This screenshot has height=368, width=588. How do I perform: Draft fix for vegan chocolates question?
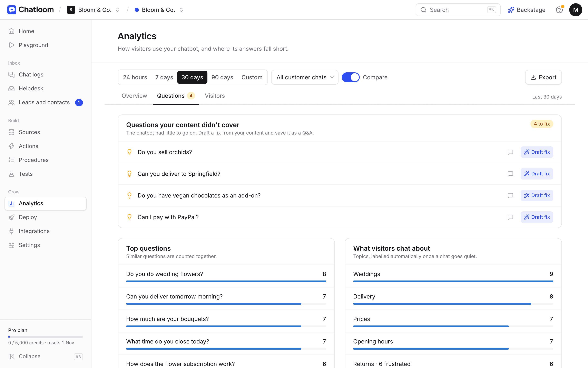tap(537, 195)
